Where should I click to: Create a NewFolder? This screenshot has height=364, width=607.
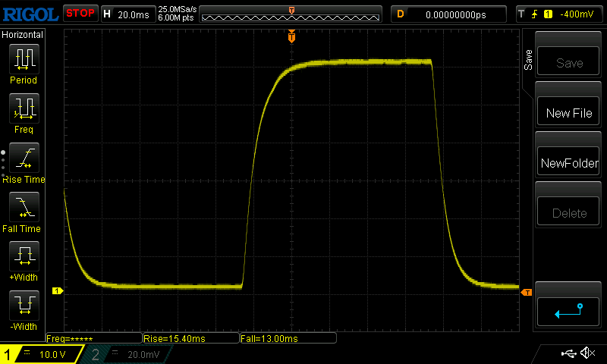tap(568, 162)
